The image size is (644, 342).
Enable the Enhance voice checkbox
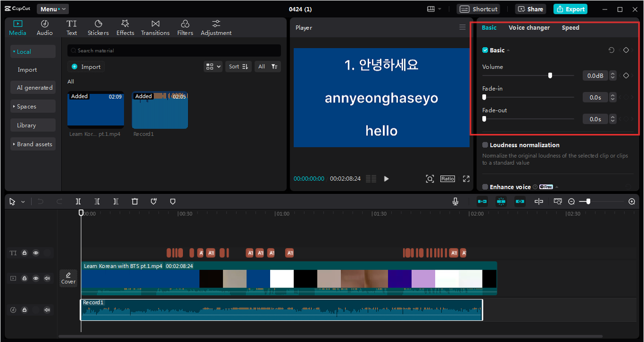point(485,187)
